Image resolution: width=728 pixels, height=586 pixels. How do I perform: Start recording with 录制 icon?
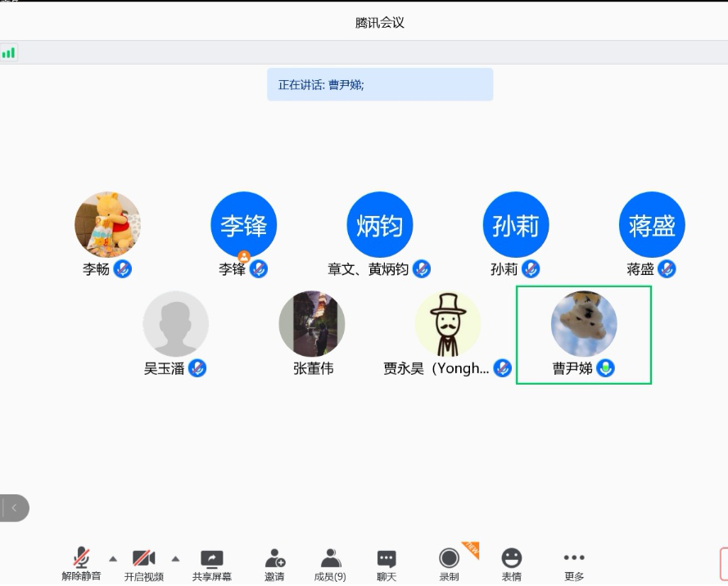tap(449, 563)
